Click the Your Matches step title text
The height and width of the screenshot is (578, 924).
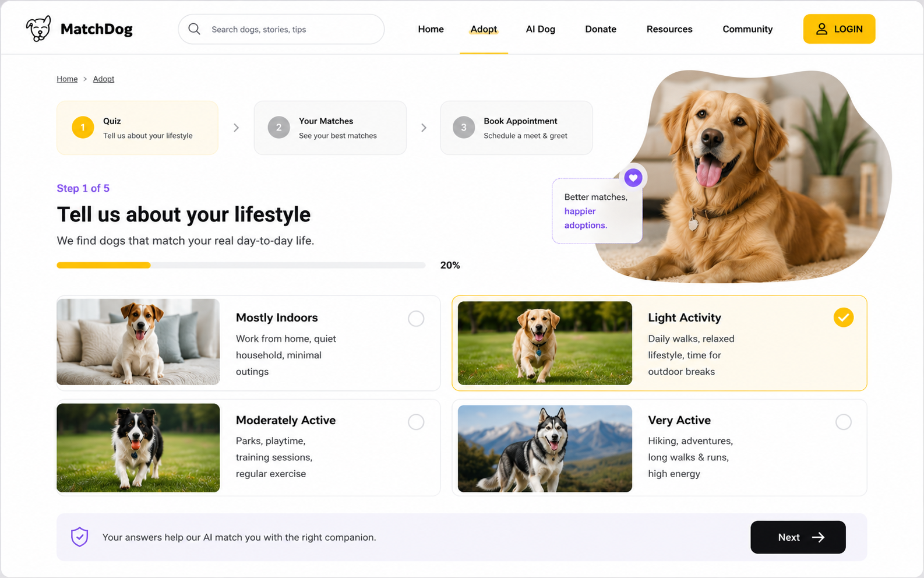click(x=326, y=121)
